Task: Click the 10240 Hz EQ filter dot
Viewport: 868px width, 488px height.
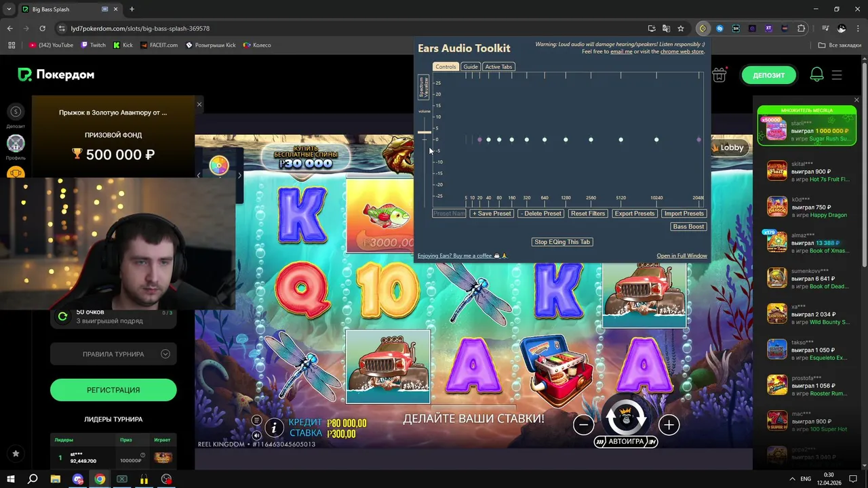Action: 656,140
